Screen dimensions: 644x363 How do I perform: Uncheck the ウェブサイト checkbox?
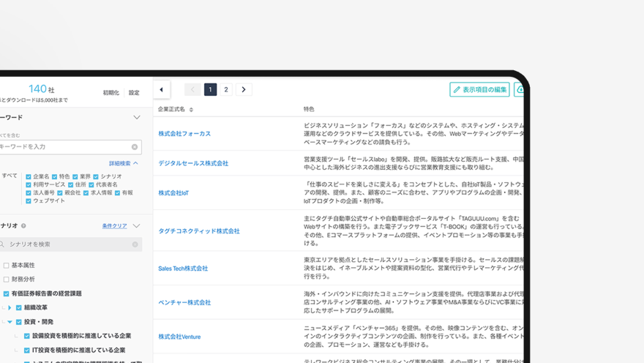click(29, 201)
